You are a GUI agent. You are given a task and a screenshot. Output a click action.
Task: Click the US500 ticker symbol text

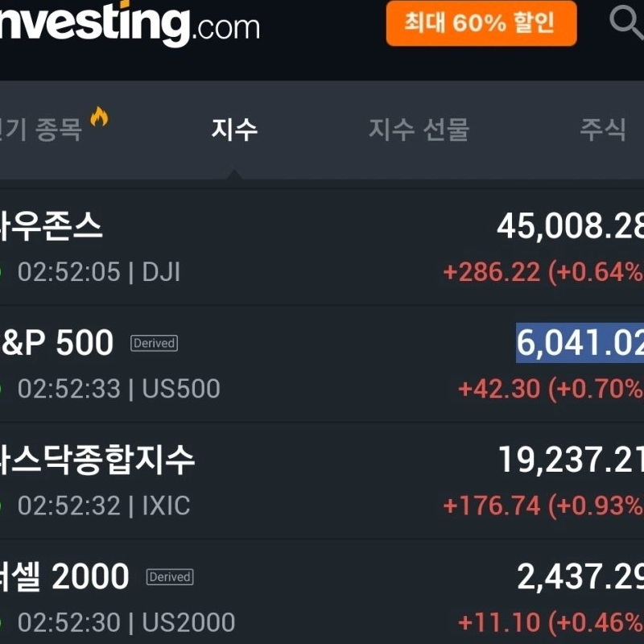[181, 390]
